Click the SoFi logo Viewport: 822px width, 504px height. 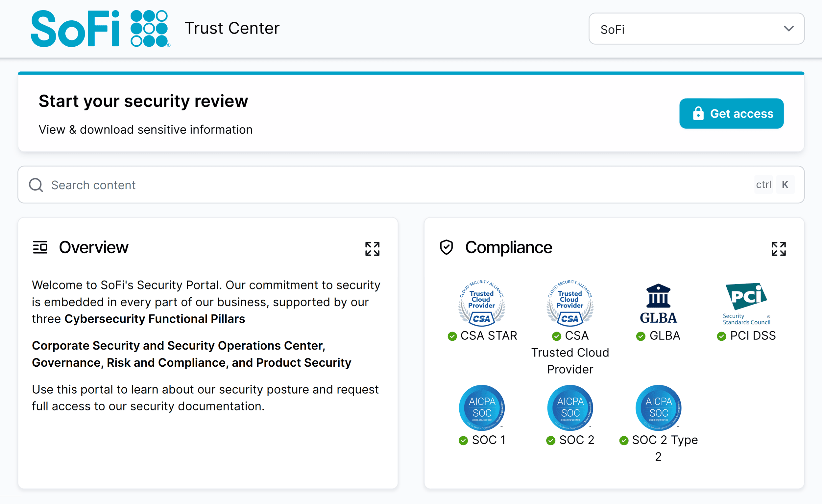click(100, 28)
